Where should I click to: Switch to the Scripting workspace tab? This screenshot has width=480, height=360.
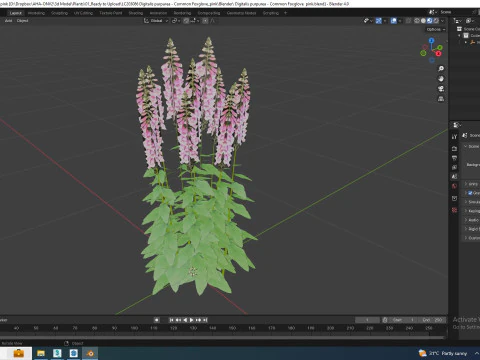271,13
